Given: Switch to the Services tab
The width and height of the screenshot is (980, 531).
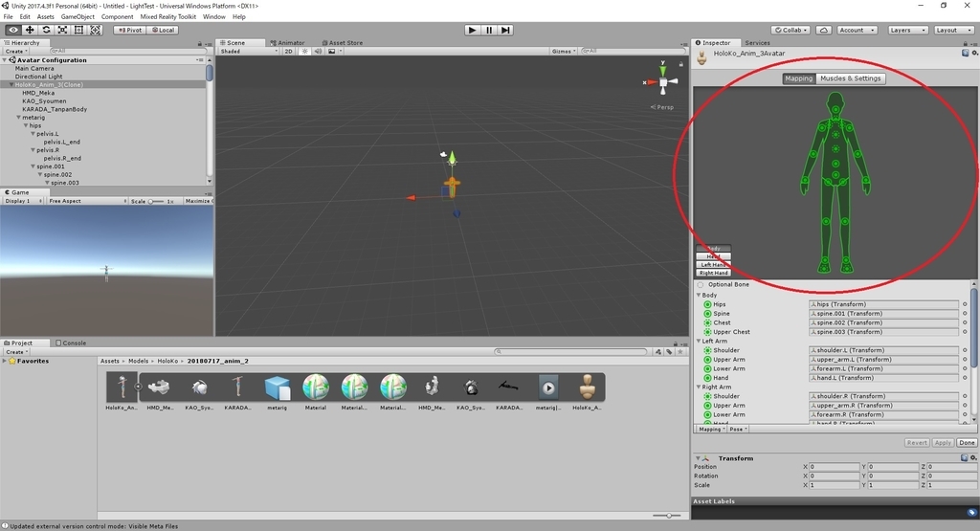Looking at the screenshot, I should tap(757, 43).
